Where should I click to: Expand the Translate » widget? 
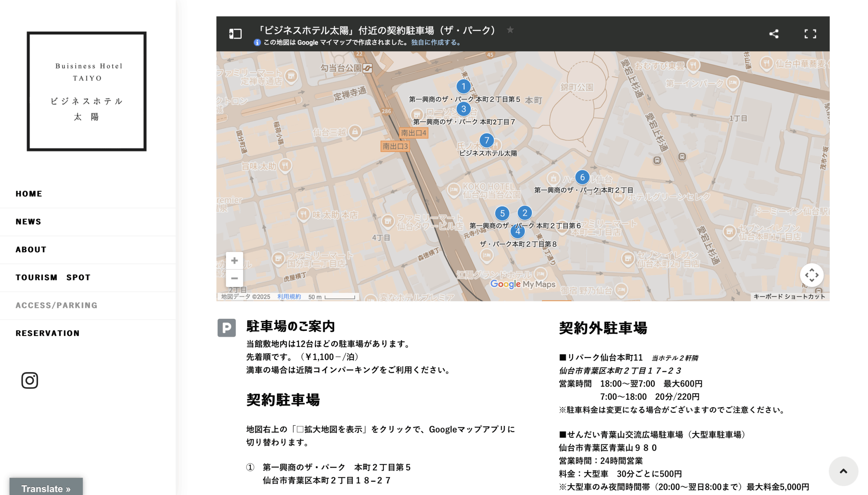[x=46, y=488]
